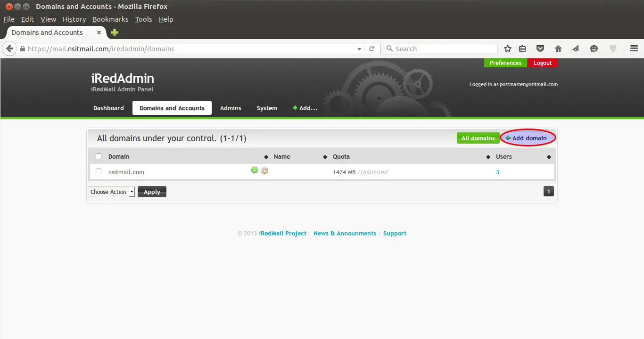Click the shield icon in toolbar
Screen dimensions: 644x339
613,48
